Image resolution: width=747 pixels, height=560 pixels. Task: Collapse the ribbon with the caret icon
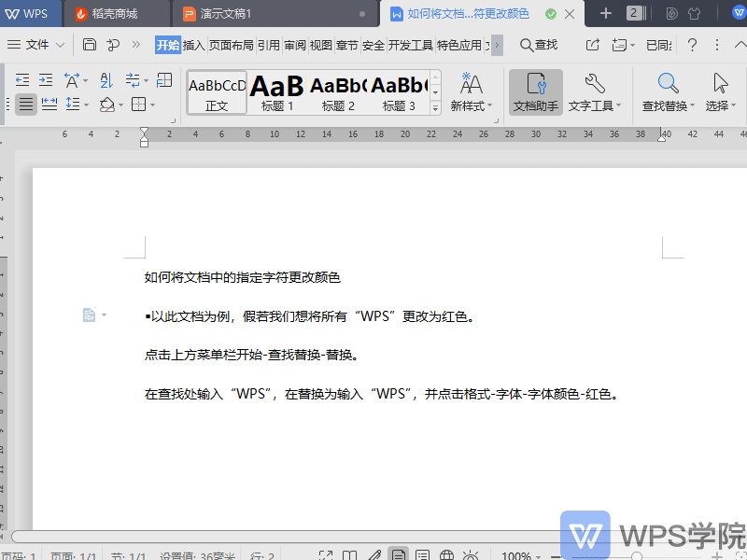point(740,45)
